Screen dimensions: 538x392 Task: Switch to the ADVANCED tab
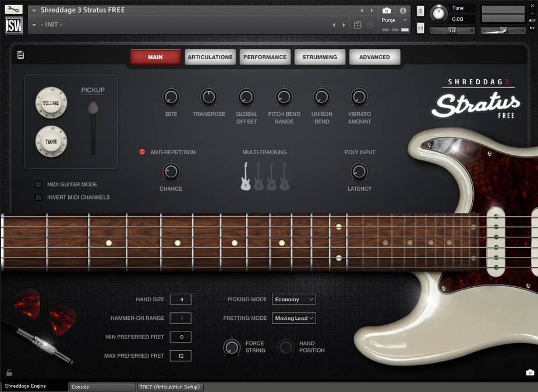(375, 57)
